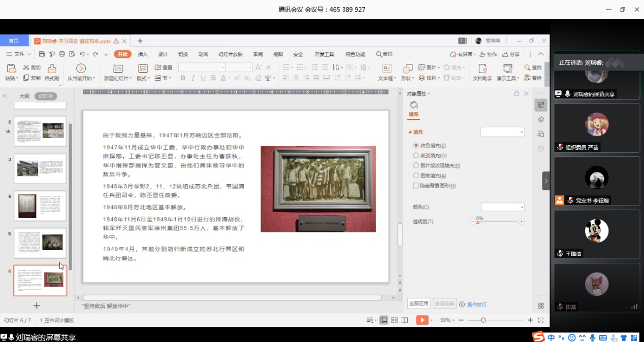Image resolution: width=644 pixels, height=342 pixels.
Task: Click the transparency (透明度) slider handle
Action: coord(478,222)
